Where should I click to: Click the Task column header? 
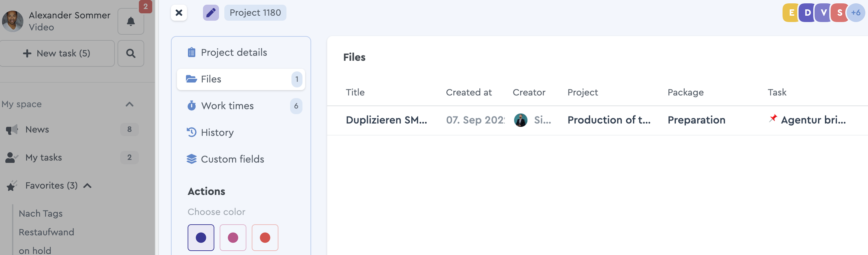click(x=777, y=92)
